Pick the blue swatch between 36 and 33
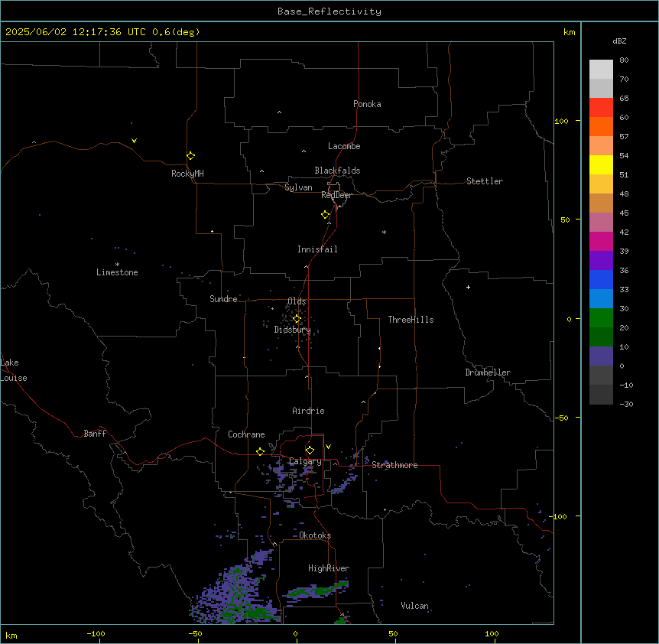Screen dimensions: 659x644 (x=601, y=279)
